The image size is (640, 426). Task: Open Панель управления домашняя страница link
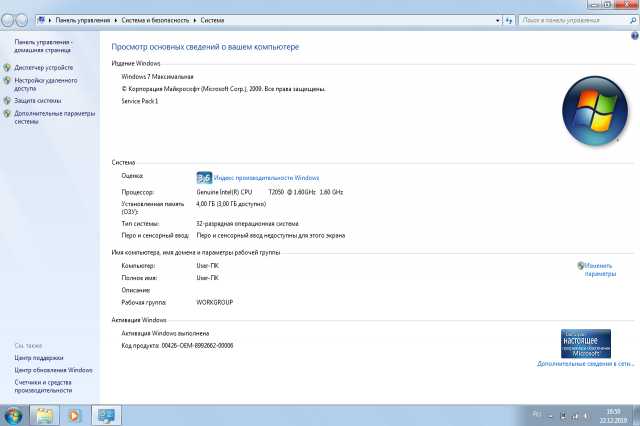(x=43, y=46)
